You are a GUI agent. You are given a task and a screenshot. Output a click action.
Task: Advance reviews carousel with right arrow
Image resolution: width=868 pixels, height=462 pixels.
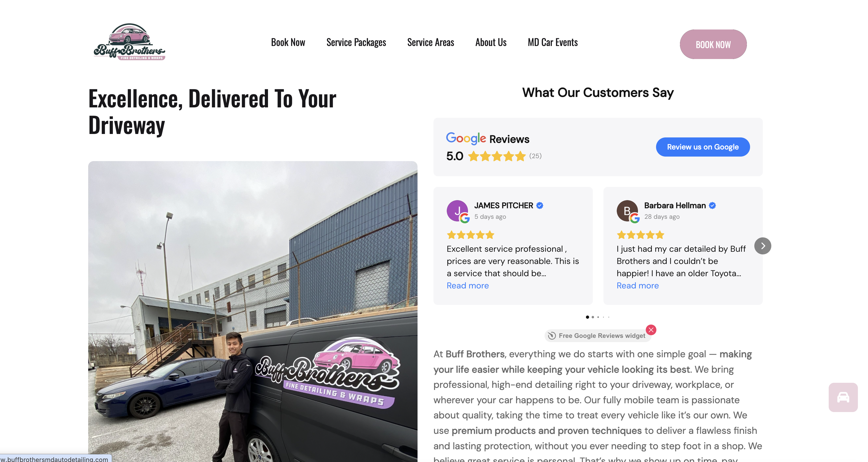click(x=763, y=246)
